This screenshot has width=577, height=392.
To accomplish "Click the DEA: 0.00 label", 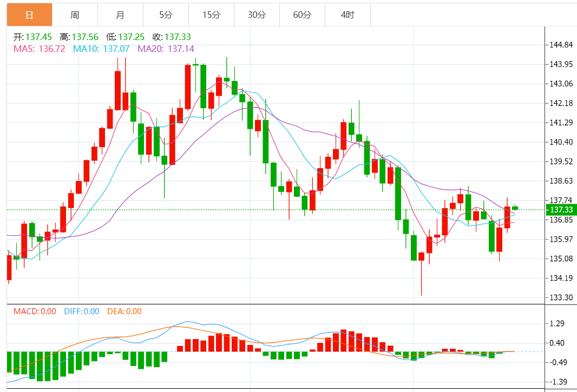I will click(124, 311).
